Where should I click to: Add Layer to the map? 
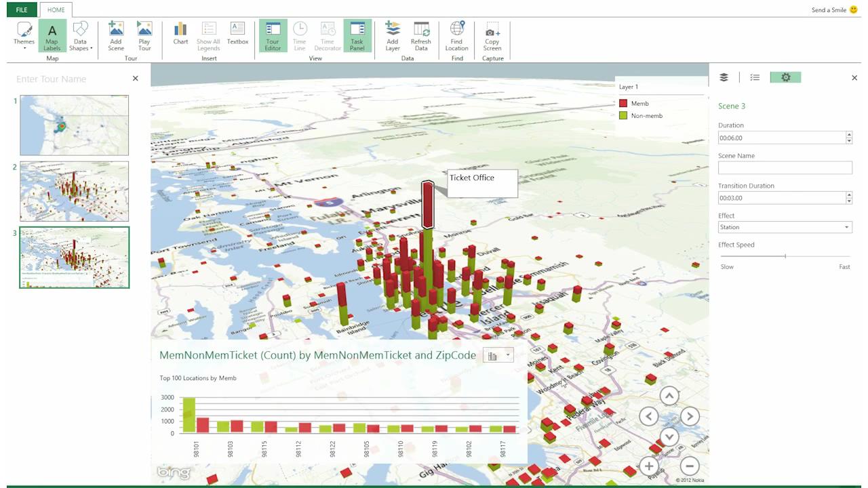click(x=393, y=36)
